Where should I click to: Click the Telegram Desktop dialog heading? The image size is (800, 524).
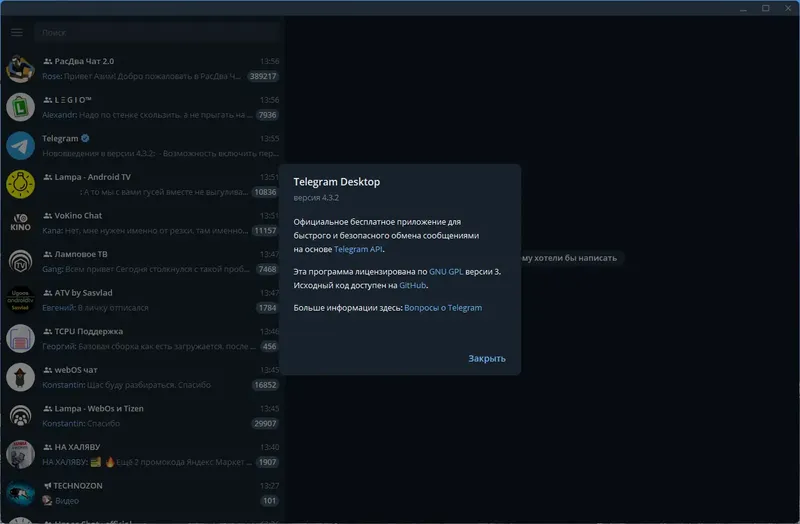tap(337, 182)
